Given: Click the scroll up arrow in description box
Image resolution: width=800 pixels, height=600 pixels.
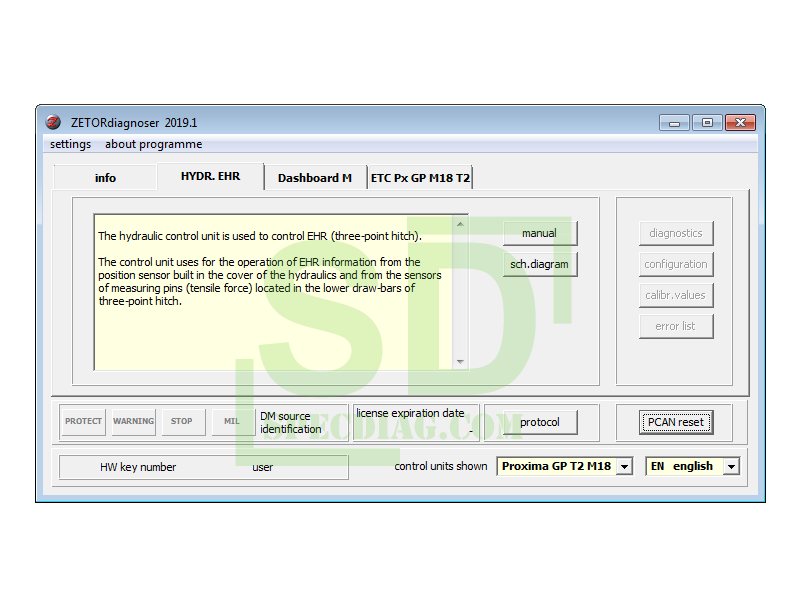Looking at the screenshot, I should 460,223.
